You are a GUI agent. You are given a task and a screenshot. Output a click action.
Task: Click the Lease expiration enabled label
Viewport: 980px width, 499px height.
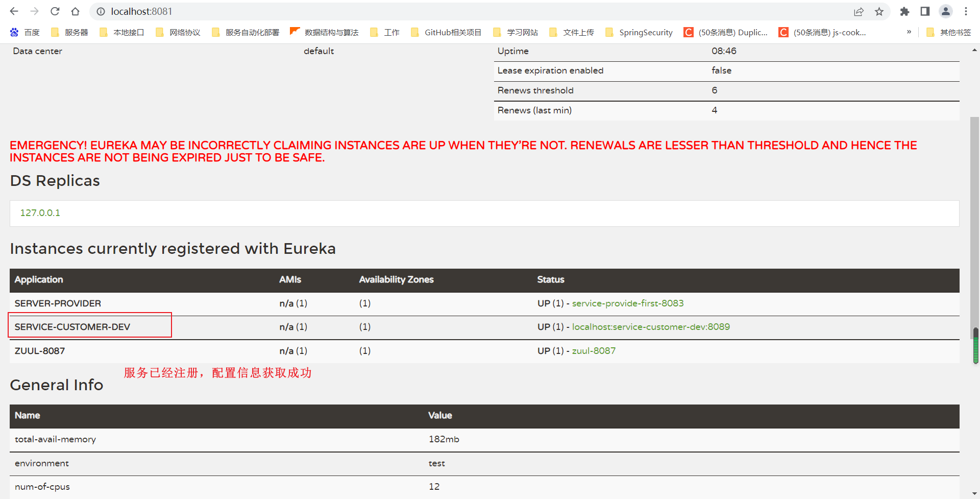coord(550,70)
